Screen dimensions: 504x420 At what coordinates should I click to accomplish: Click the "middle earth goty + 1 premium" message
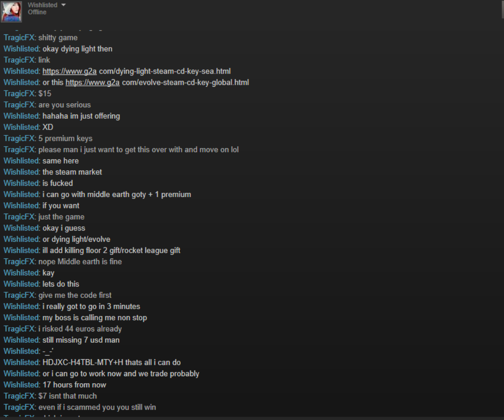pyautogui.click(x=116, y=194)
